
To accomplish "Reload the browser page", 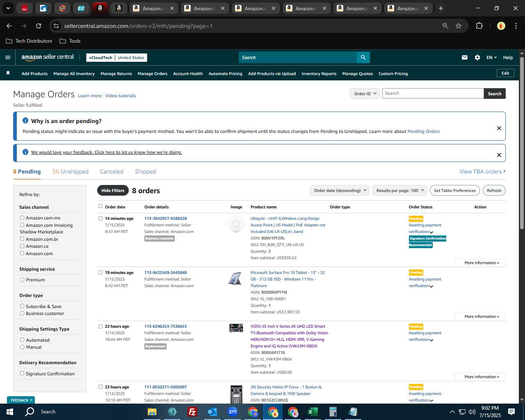I will [x=39, y=26].
